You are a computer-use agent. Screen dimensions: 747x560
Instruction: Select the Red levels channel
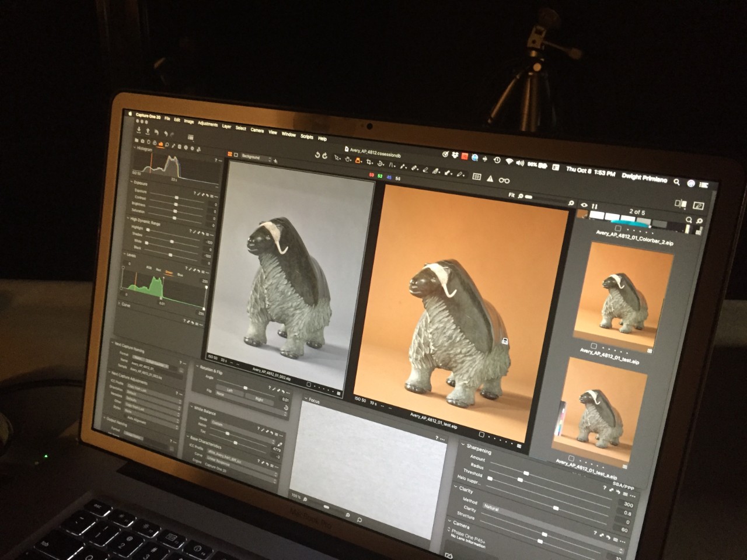[x=158, y=269]
